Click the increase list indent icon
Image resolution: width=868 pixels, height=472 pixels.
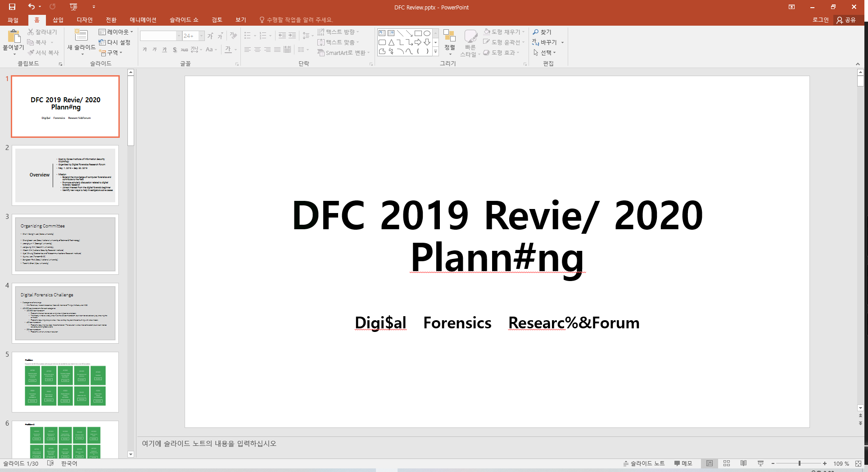(x=292, y=35)
